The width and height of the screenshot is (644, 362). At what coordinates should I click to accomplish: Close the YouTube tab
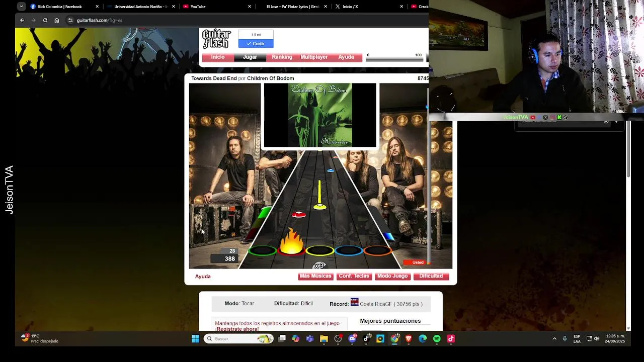[x=250, y=7]
